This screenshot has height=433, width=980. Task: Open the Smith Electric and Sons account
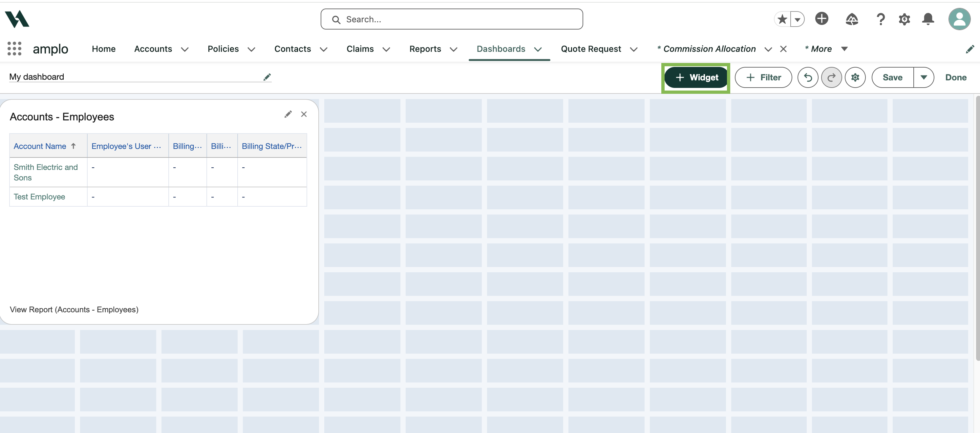pos(46,172)
